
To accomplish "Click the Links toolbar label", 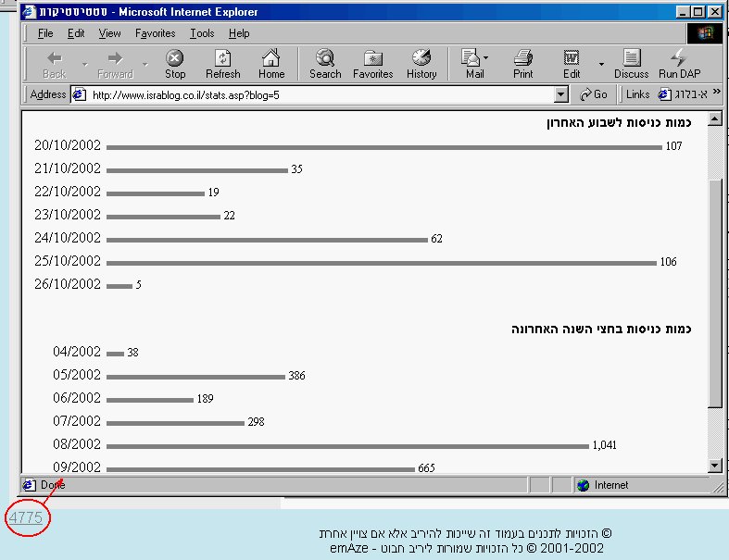I will 637,94.
